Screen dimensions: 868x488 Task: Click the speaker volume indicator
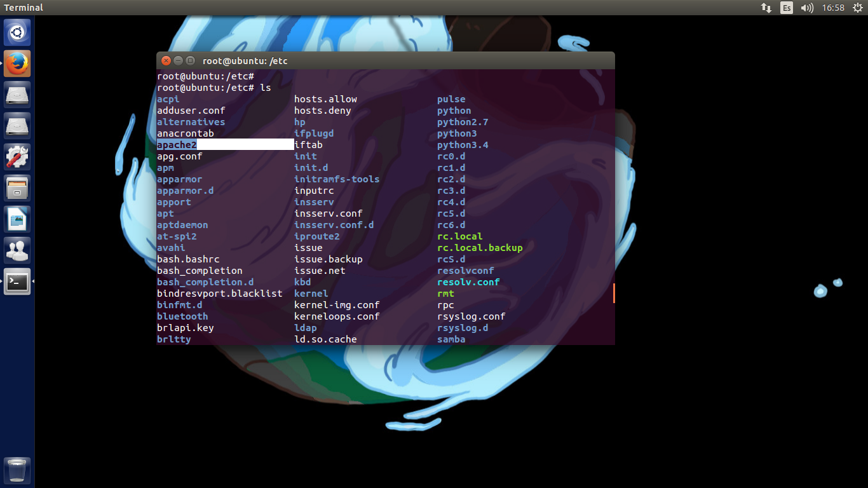(807, 8)
